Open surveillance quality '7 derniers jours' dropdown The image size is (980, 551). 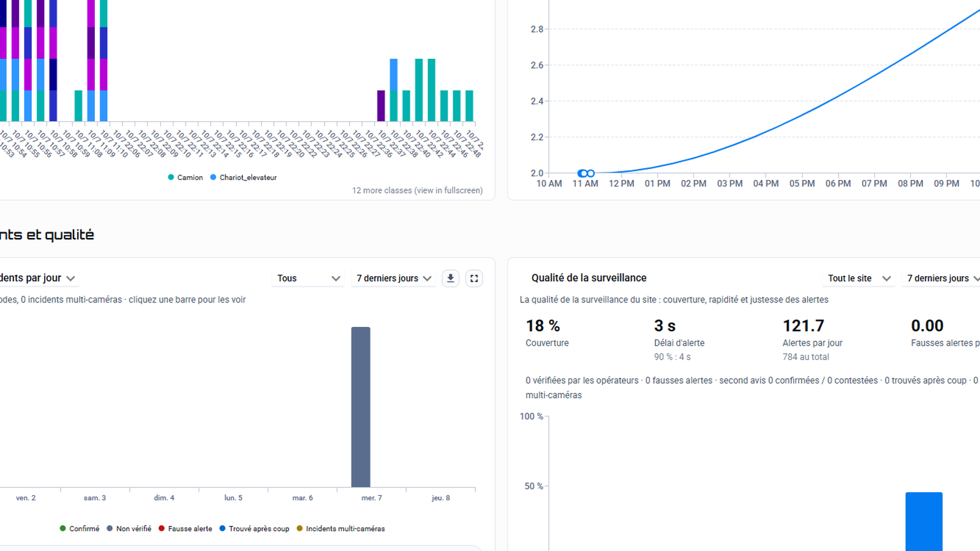[942, 278]
